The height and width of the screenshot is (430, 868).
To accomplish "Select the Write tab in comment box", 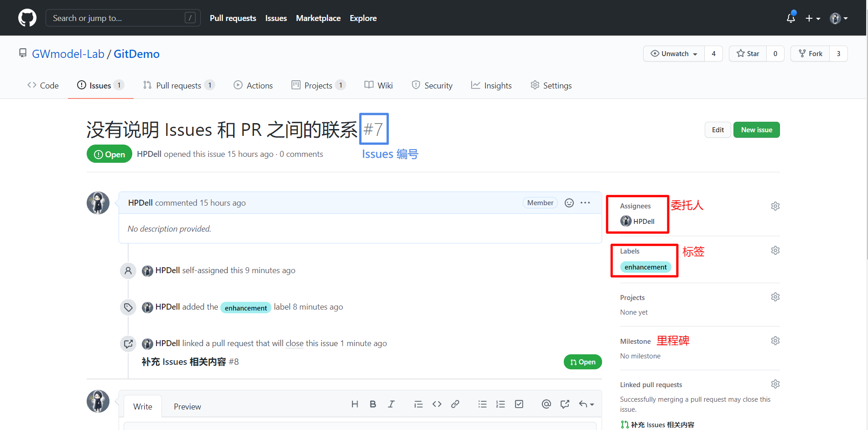I will pos(143,406).
